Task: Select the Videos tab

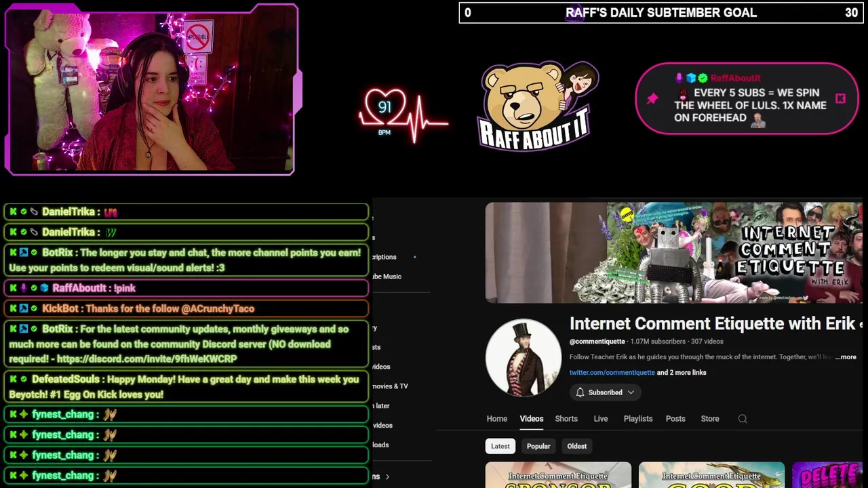Action: tap(532, 419)
